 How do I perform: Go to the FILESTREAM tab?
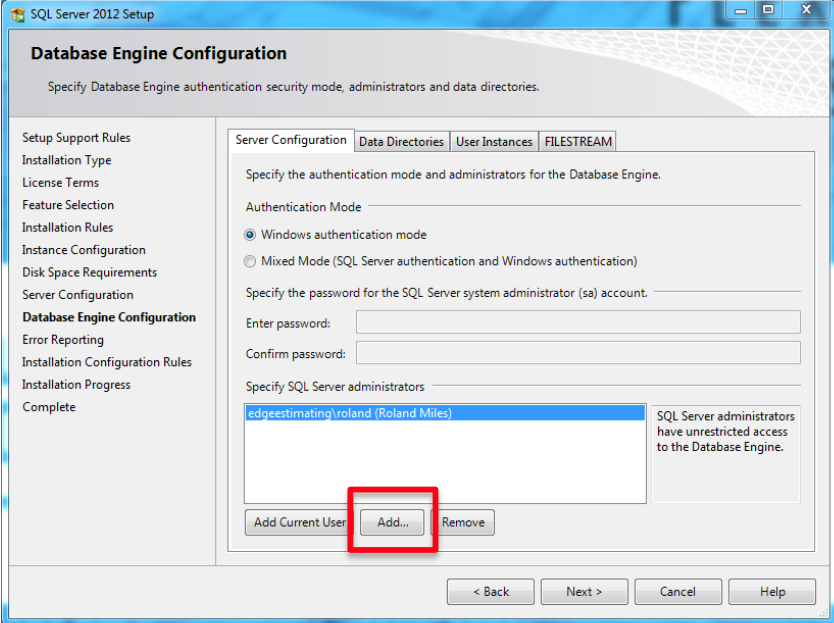pos(578,142)
